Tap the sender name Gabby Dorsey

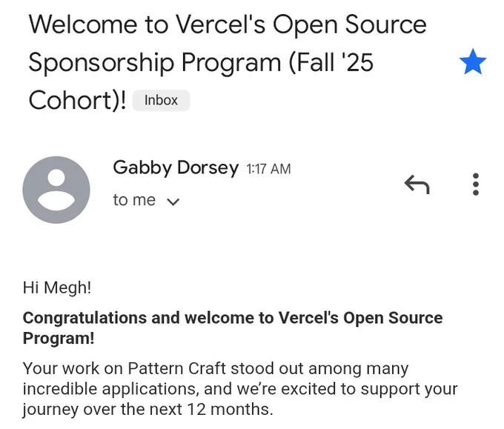click(x=175, y=168)
